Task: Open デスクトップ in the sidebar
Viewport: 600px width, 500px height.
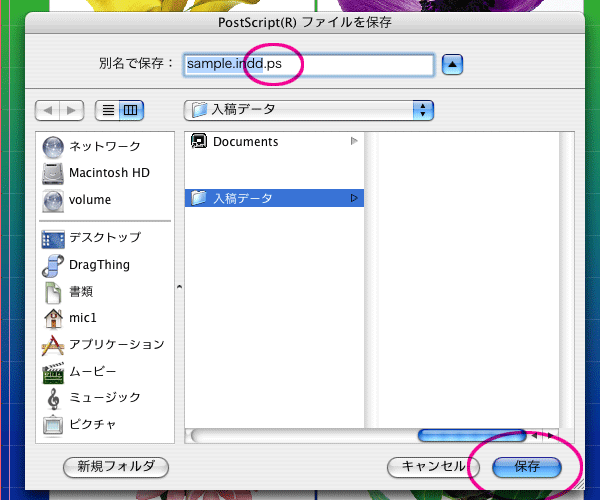Action: tap(104, 238)
